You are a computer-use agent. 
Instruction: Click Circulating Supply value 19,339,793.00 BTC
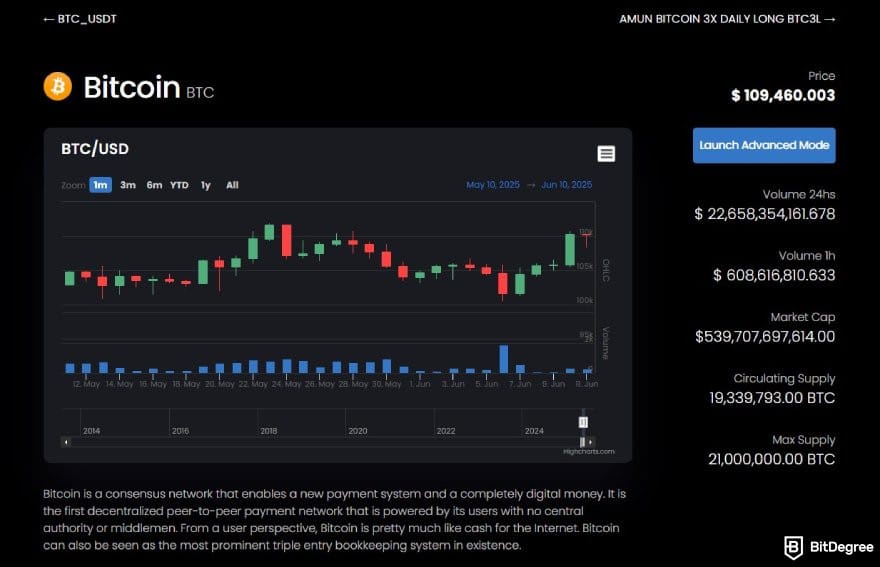click(x=772, y=398)
